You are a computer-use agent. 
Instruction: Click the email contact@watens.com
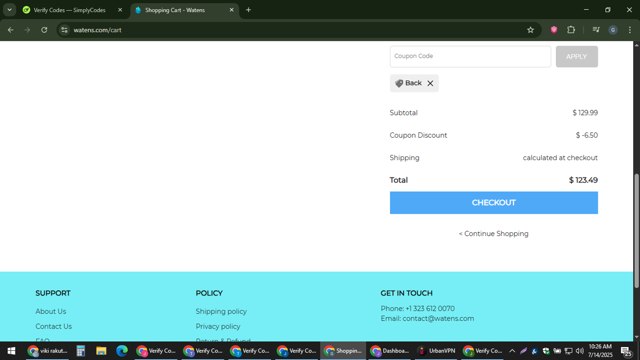click(438, 318)
